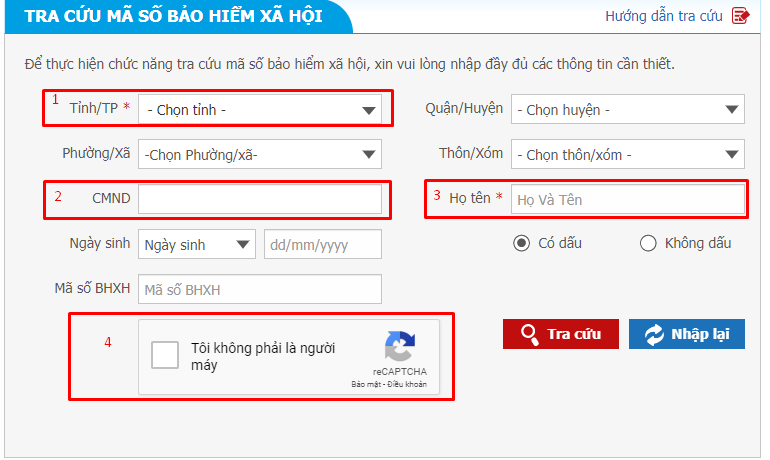Screen dimensions: 770x460
Task: Open the Tỉnh/TP province dropdown
Action: pos(260,109)
